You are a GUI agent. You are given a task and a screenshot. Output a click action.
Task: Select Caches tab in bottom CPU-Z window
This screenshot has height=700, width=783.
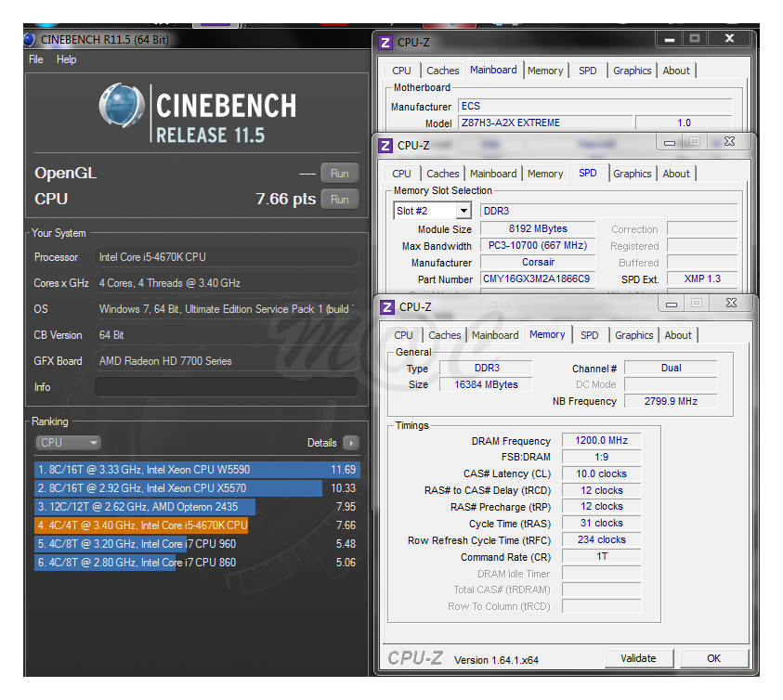click(444, 335)
